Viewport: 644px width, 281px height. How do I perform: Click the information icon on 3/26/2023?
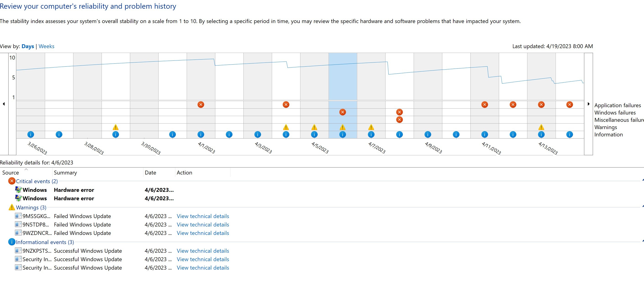pyautogui.click(x=31, y=135)
